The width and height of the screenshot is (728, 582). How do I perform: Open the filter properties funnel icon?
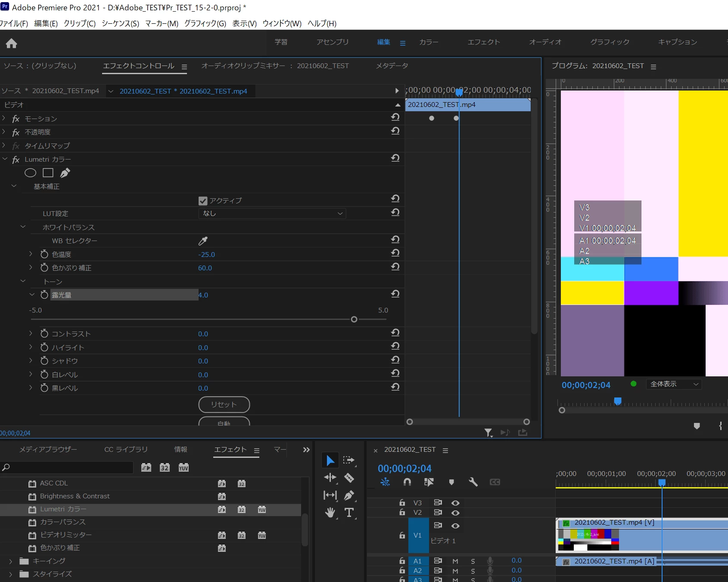click(488, 432)
